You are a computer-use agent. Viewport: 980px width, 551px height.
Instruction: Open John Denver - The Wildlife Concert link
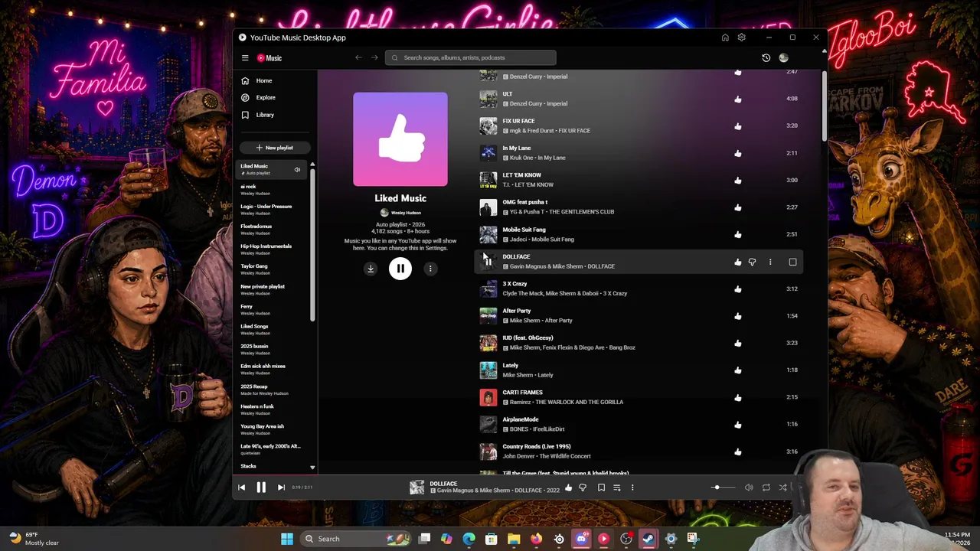(x=547, y=456)
